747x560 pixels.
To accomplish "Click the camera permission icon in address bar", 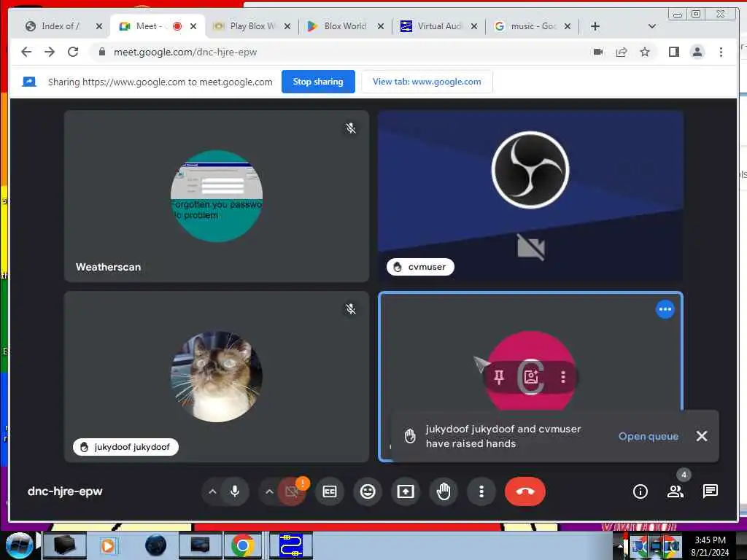I will (598, 52).
